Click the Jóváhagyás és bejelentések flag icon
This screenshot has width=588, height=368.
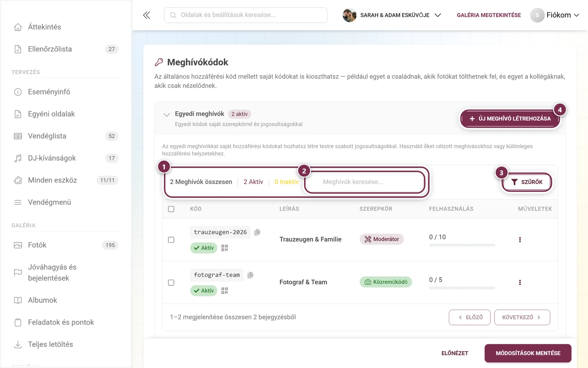pos(18,273)
